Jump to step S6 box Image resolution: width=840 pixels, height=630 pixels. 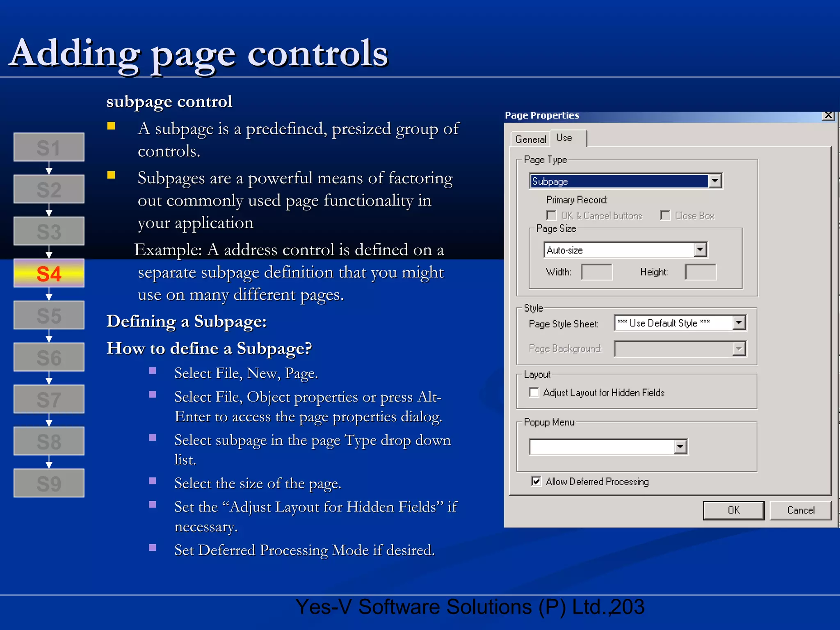49,357
